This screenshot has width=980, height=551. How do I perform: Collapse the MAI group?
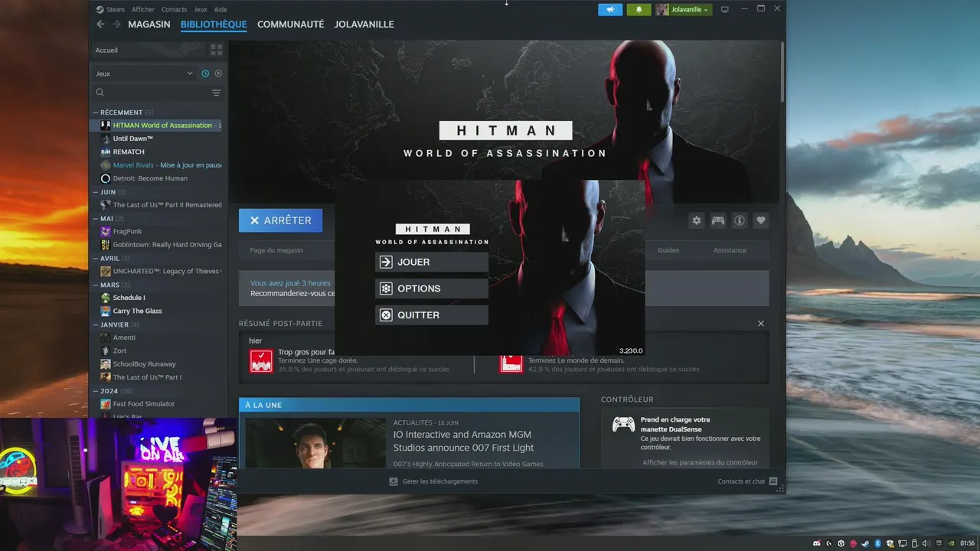[x=96, y=218]
